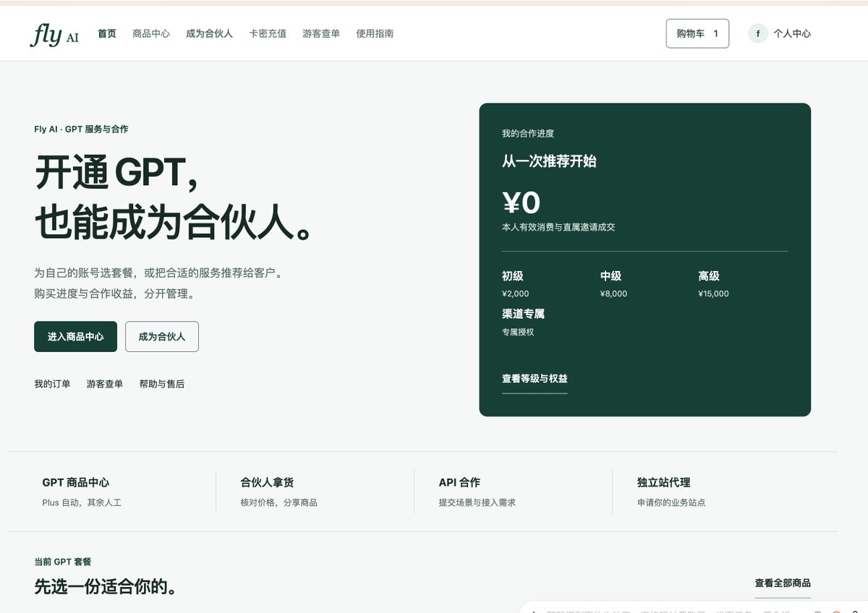Select 游客查单 in the top navigation
Viewport: 868px width, 613px height.
click(321, 33)
